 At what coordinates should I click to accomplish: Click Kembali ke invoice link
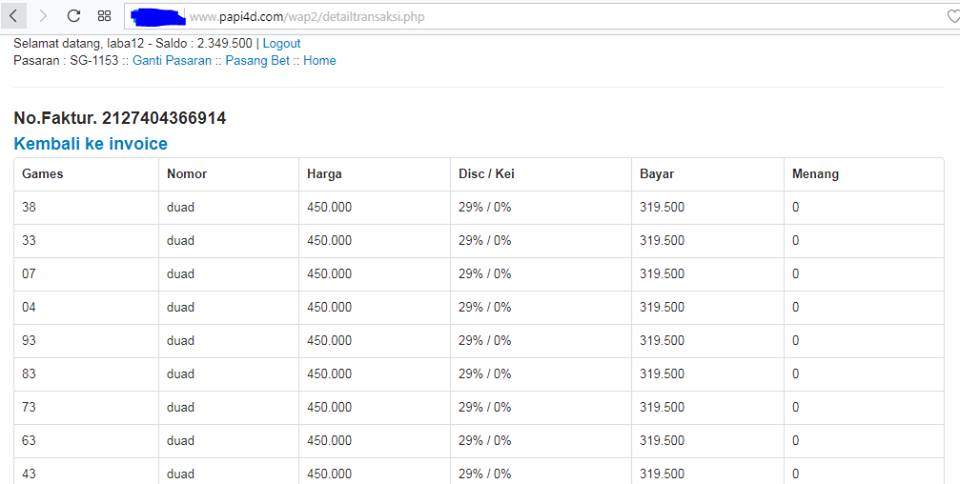[90, 144]
